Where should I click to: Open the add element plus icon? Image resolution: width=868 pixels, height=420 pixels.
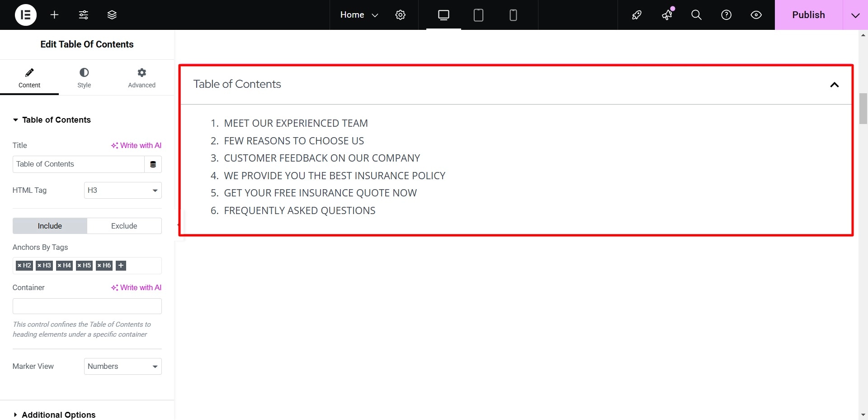click(54, 15)
